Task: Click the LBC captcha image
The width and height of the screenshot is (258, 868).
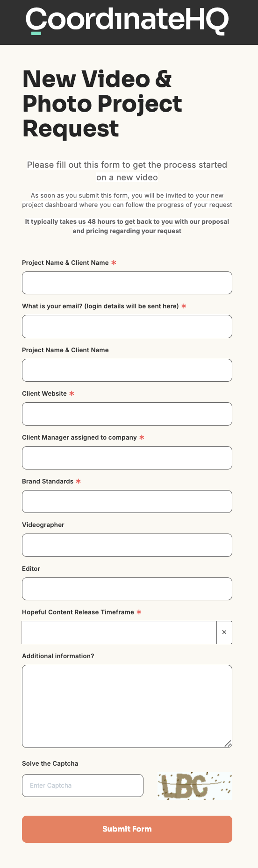Action: [195, 786]
